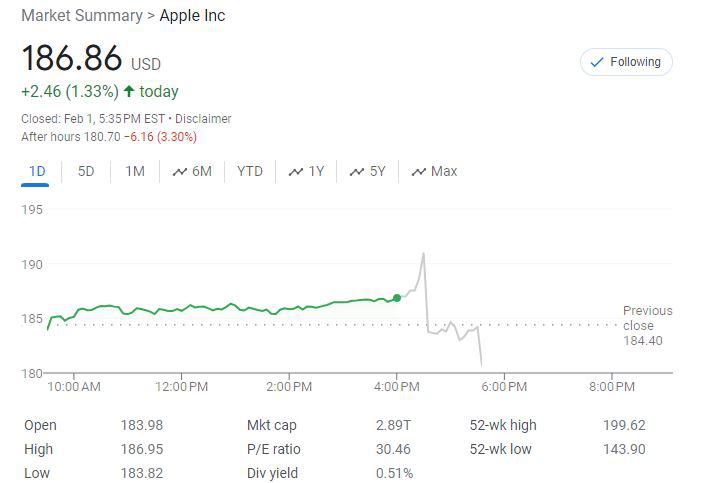Click the 52-wk high value 199.62
The image size is (703, 483).
coord(624,425)
